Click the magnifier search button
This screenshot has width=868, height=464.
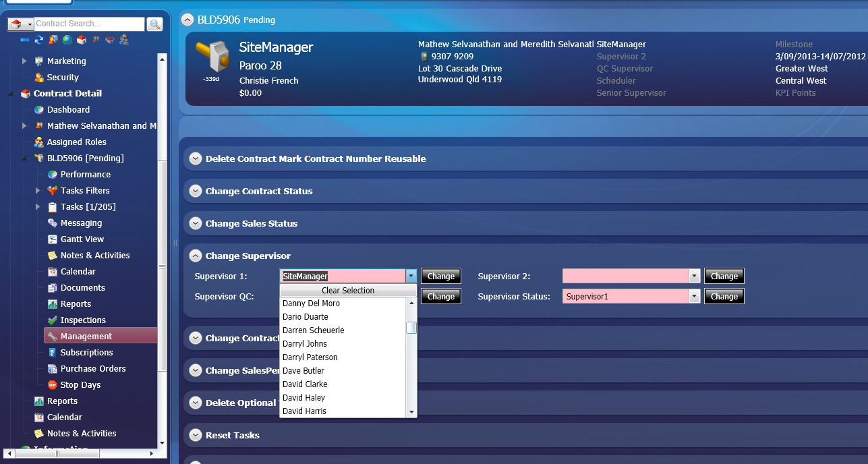click(x=154, y=24)
